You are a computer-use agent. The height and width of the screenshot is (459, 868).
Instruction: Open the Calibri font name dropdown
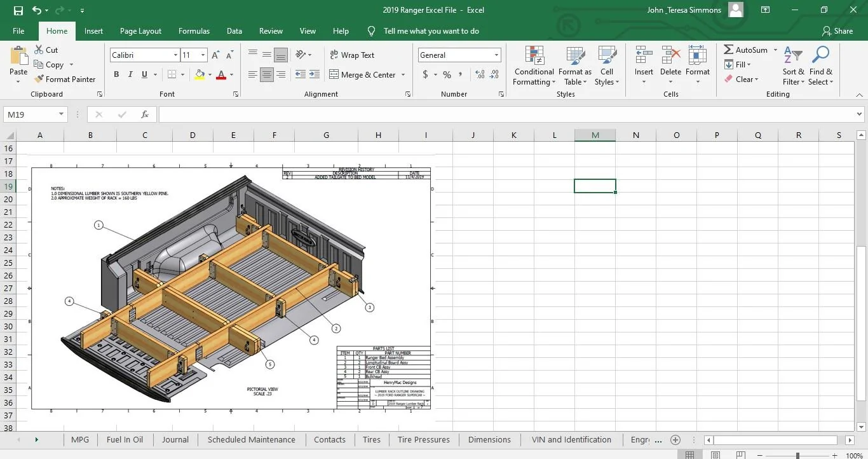click(x=175, y=55)
